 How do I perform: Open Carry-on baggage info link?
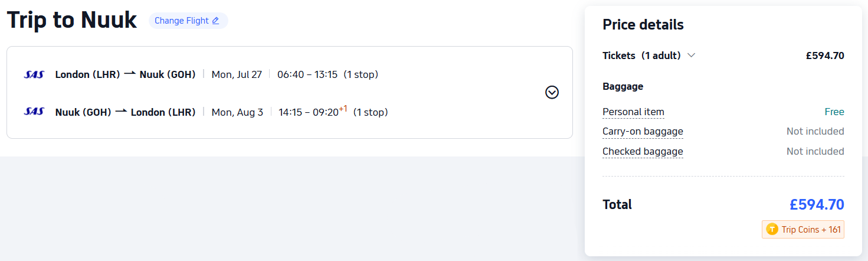(643, 131)
